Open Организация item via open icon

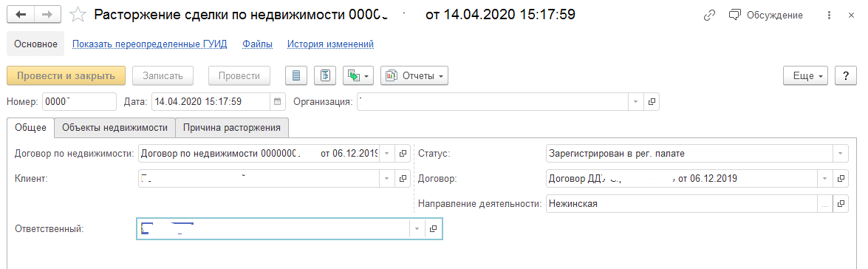(x=652, y=102)
